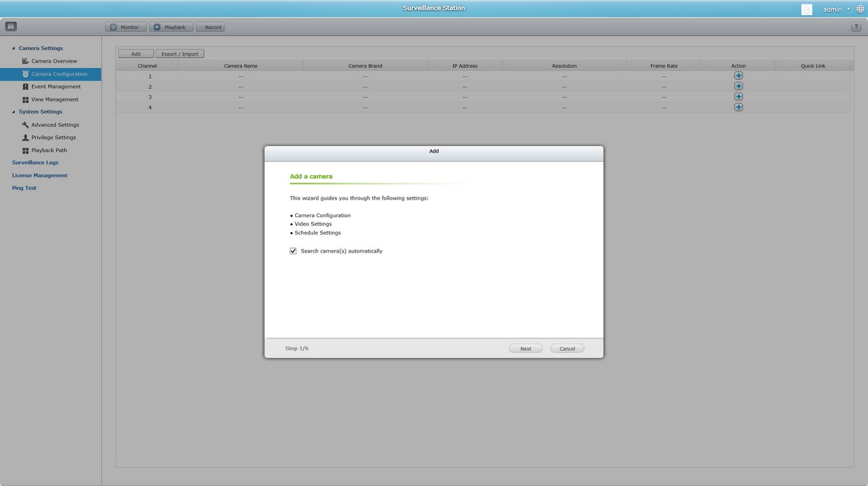Open Surveillance Logs
The width and height of the screenshot is (868, 486).
[35, 162]
